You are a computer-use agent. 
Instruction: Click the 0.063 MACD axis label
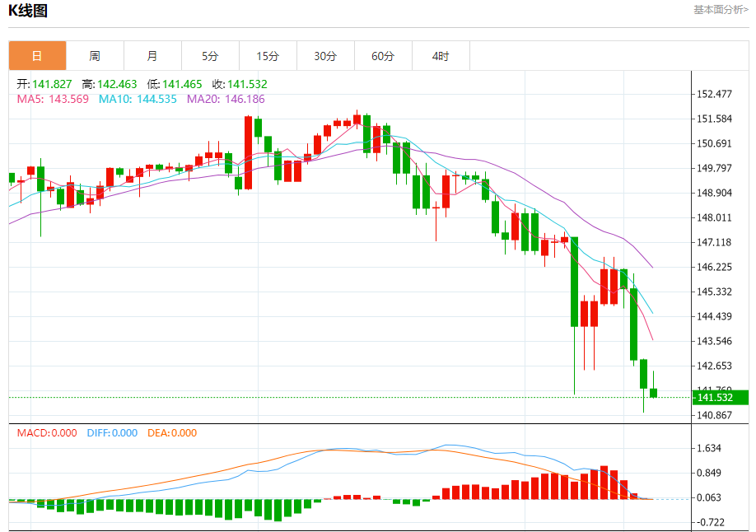[709, 497]
